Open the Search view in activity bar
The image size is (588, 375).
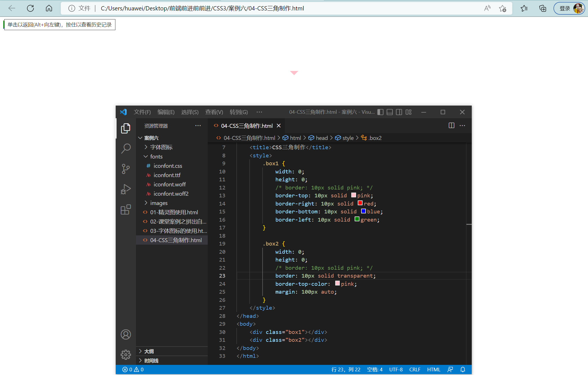tap(126, 148)
